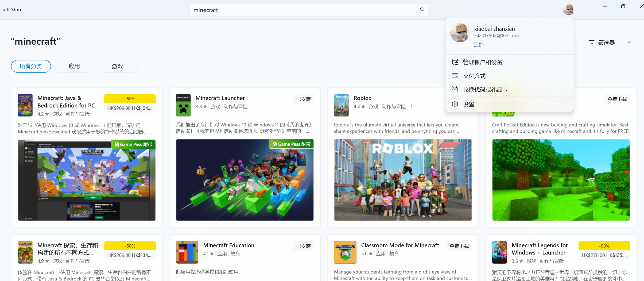Click the Craft Pocket Edition description text
Viewport: 644px width, 281px height.
(561, 128)
